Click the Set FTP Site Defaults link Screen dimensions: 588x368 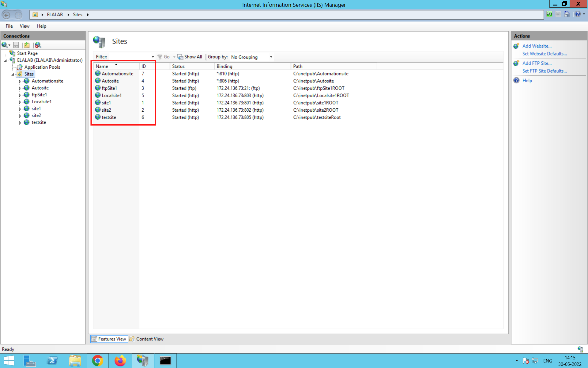545,71
